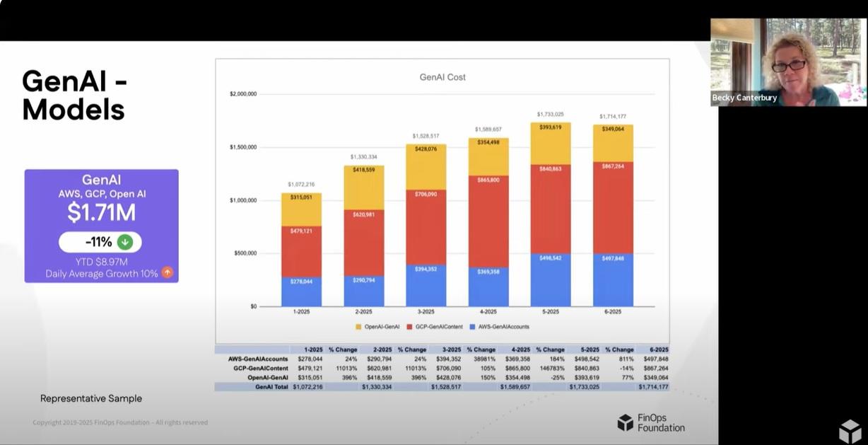The image size is (868, 445).
Task: Click the "$479,121" cell in the table's GCP row
Action: pyautogui.click(x=310, y=369)
